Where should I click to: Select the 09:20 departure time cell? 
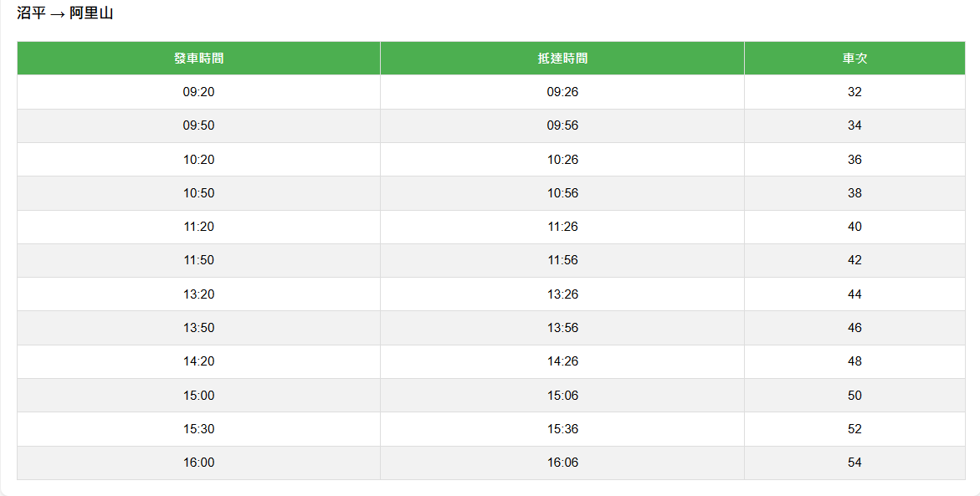pos(198,92)
